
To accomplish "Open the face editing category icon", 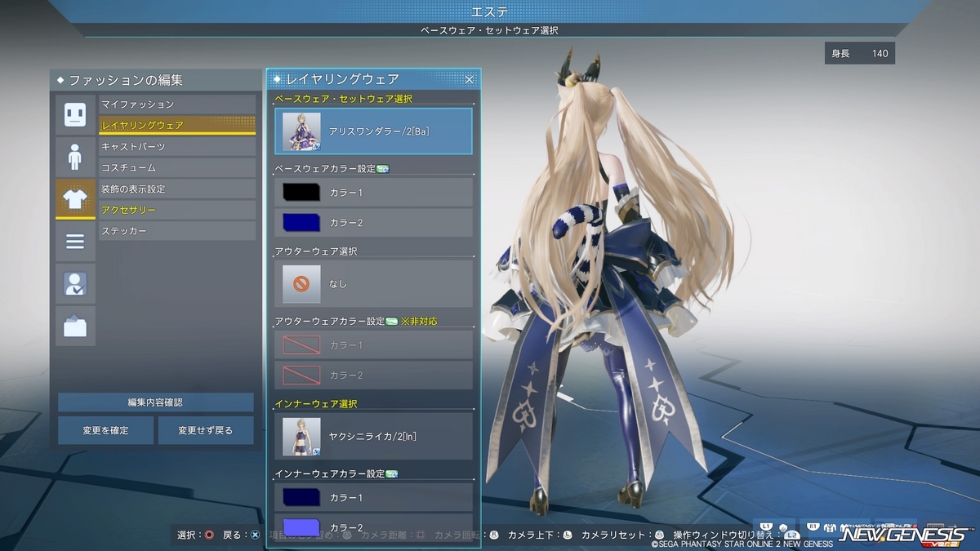I will (75, 115).
